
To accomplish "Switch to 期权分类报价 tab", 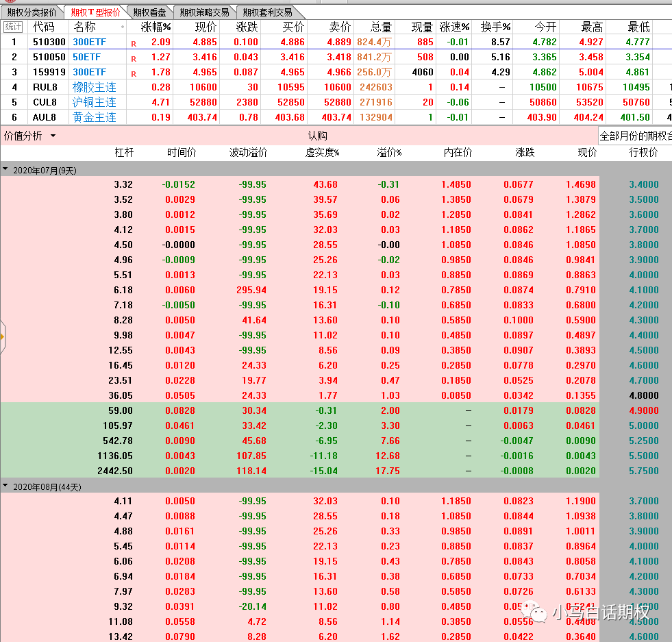I will coord(32,12).
